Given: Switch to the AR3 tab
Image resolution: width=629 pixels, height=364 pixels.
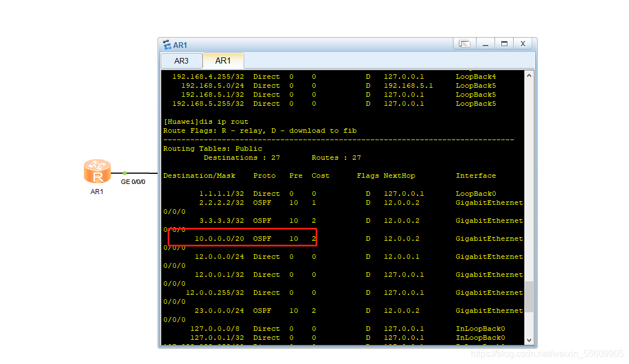Looking at the screenshot, I should click(x=181, y=61).
